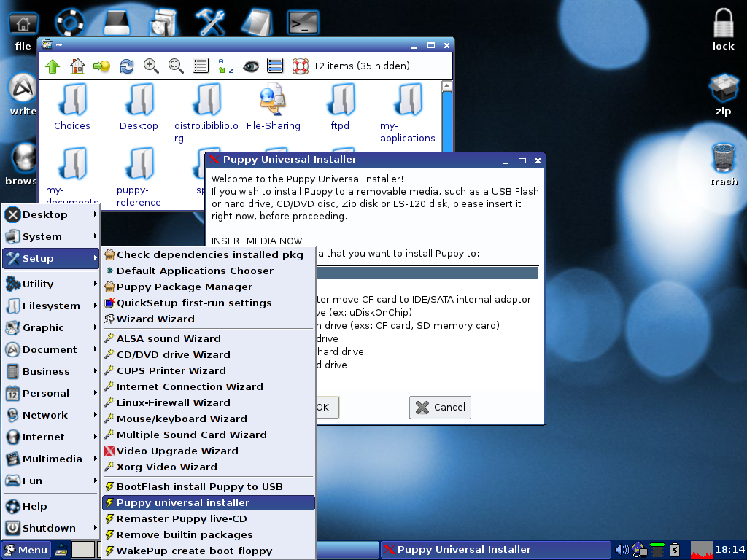
Task: Select the highlighted media list row
Action: [x=427, y=273]
